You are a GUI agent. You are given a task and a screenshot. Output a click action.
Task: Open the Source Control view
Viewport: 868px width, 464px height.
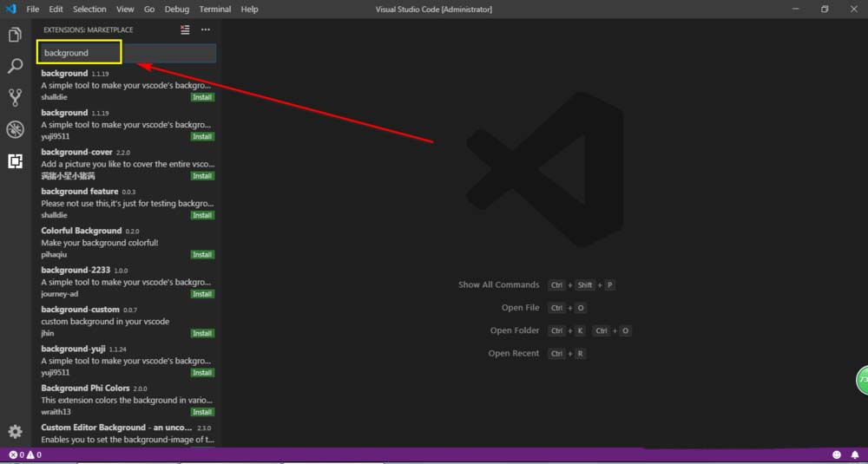(x=15, y=98)
